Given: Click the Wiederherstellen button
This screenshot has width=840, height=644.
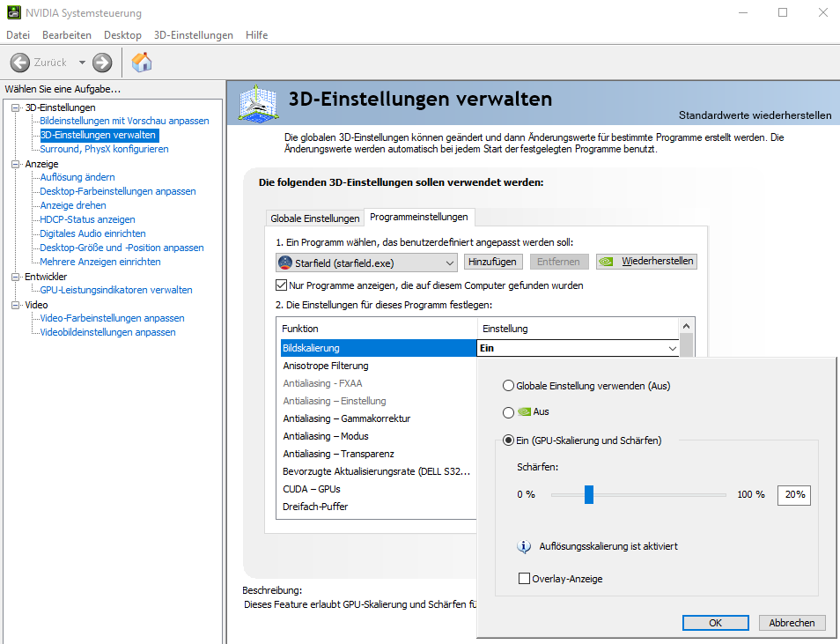Looking at the screenshot, I should pyautogui.click(x=646, y=262).
